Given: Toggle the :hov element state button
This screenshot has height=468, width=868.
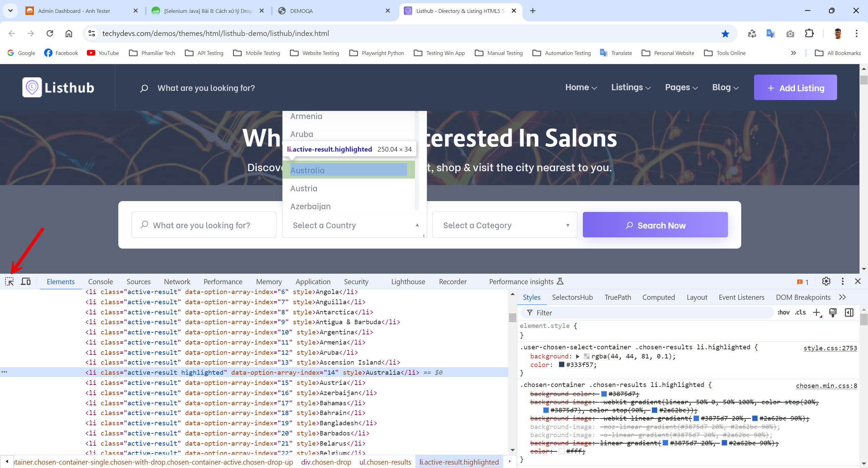Looking at the screenshot, I should click(784, 312).
